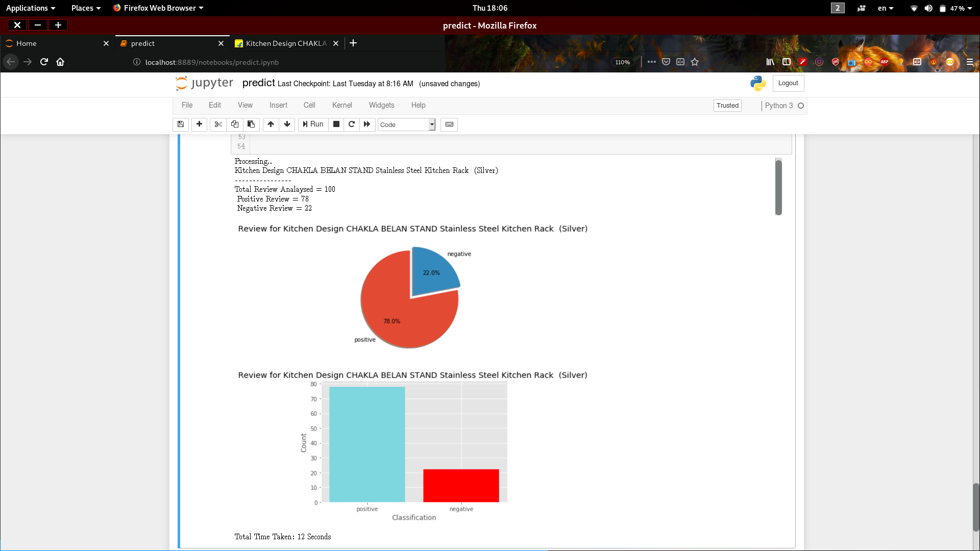The width and height of the screenshot is (980, 551).
Task: Insert a cell below with plus icon
Action: tap(199, 124)
